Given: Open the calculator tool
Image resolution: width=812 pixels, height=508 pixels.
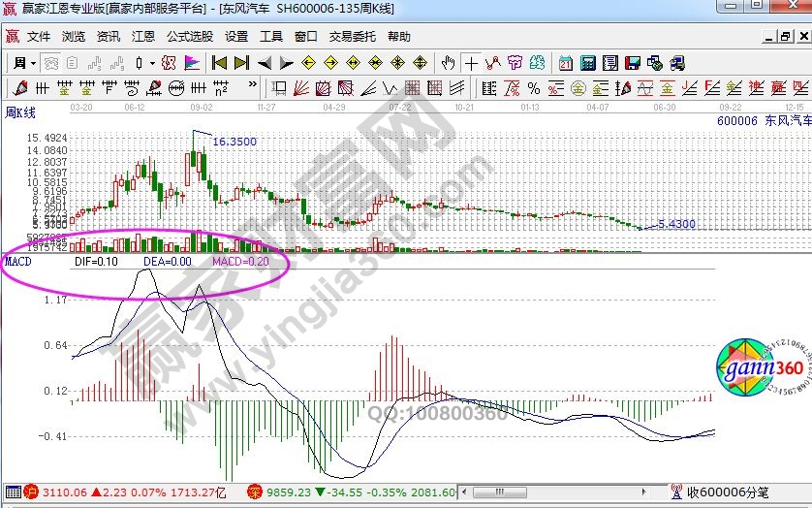Looking at the screenshot, I should (x=588, y=63).
